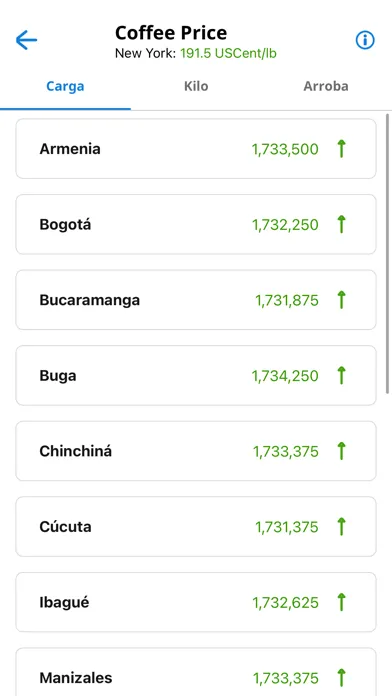Click the vertical scrollbar on the list
This screenshot has height=696, width=392.
[387, 254]
